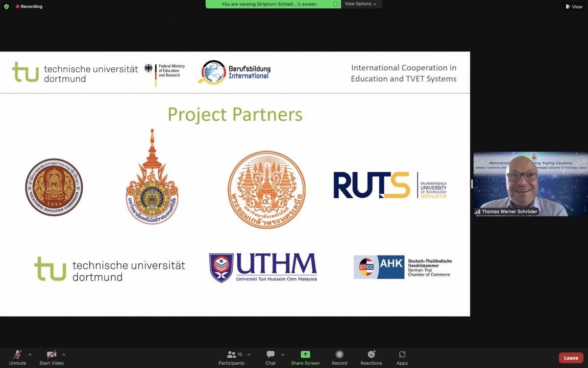Unmute the microphone
The width and height of the screenshot is (588, 368).
click(x=17, y=355)
